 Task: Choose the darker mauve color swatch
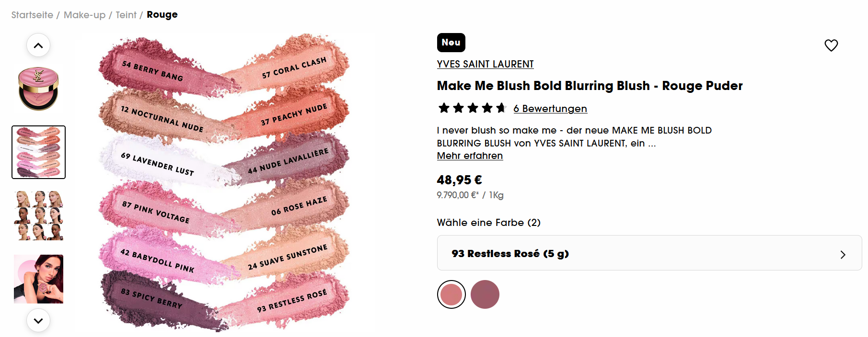pyautogui.click(x=485, y=294)
